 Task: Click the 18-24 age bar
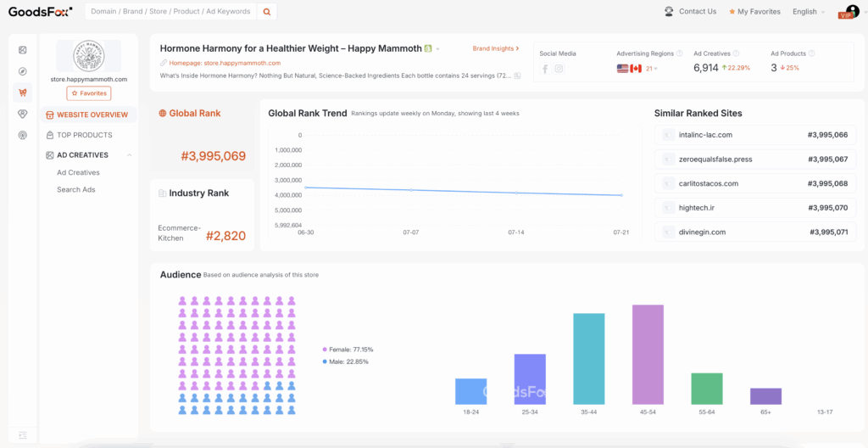[x=470, y=391]
